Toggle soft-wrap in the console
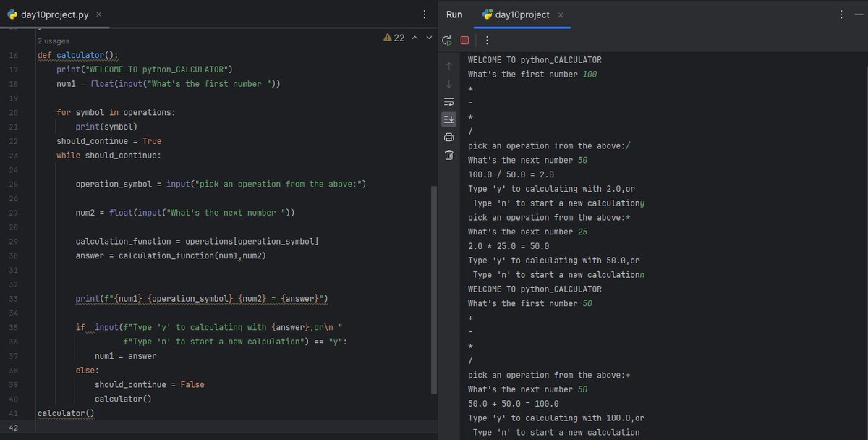 click(448, 101)
